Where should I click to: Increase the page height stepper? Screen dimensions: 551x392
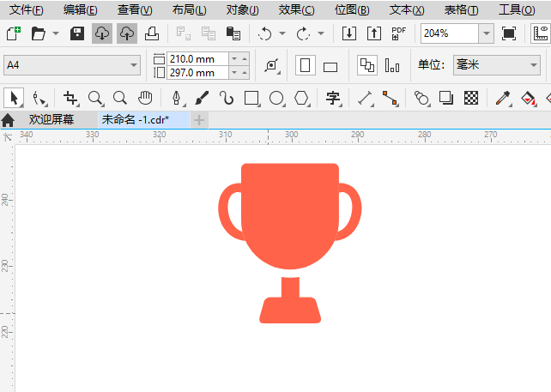pos(245,73)
